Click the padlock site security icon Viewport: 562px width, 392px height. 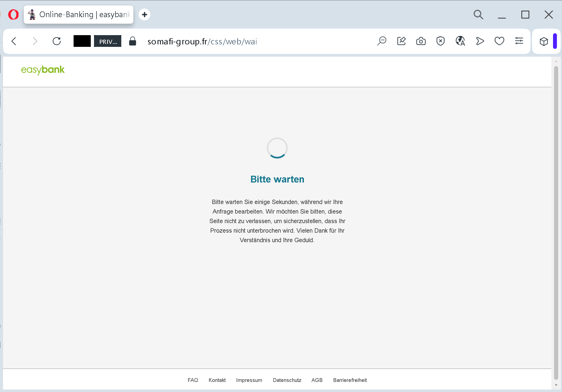click(x=132, y=41)
